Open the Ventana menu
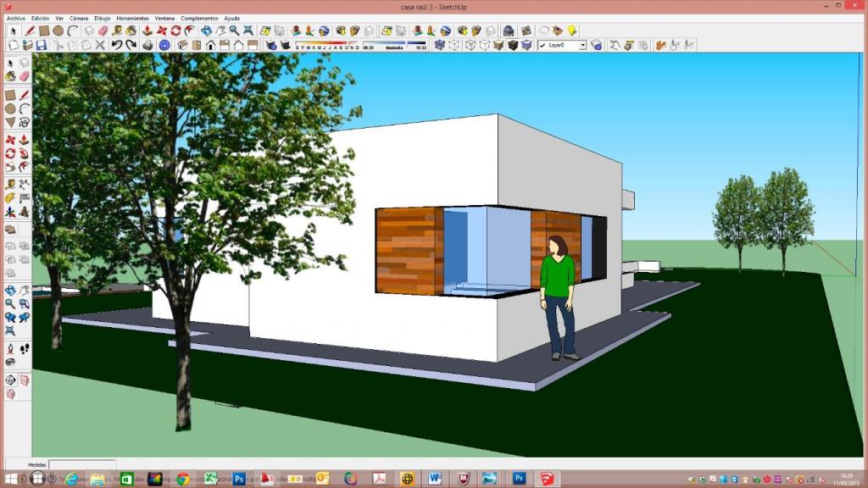Image resolution: width=868 pixels, height=488 pixels. tap(164, 18)
